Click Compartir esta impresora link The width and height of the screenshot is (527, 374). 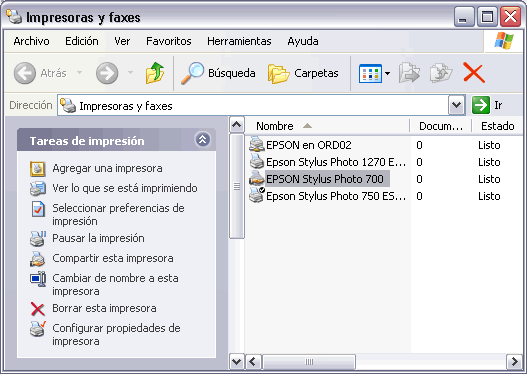pyautogui.click(x=113, y=258)
